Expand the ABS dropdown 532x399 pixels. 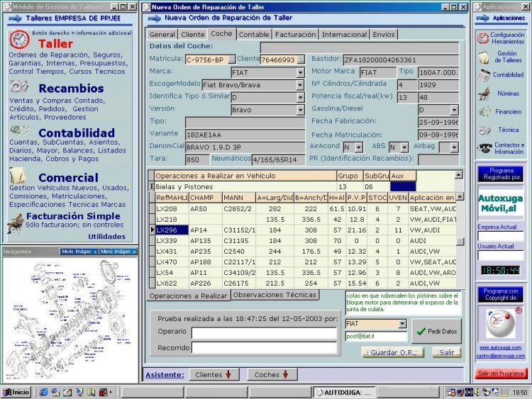coord(404,147)
